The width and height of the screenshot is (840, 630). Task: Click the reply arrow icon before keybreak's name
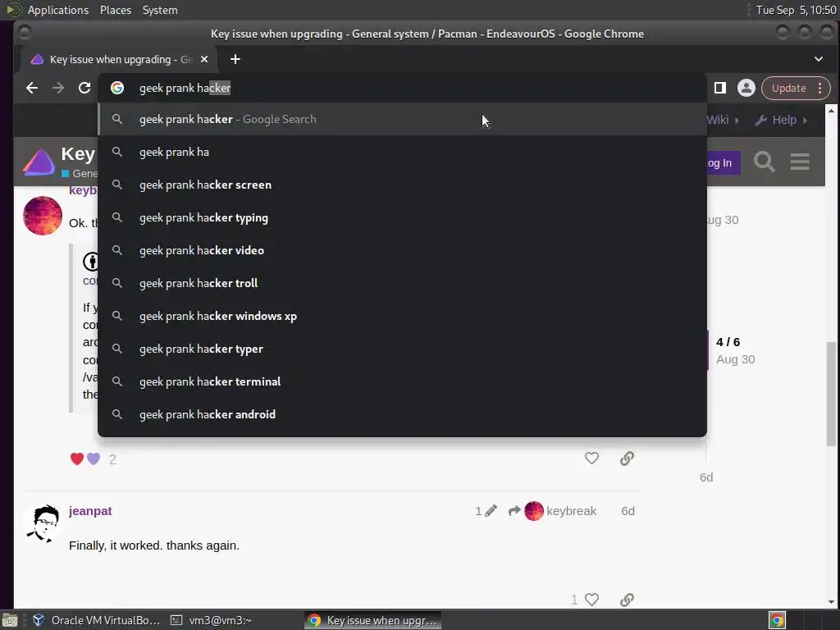(514, 511)
